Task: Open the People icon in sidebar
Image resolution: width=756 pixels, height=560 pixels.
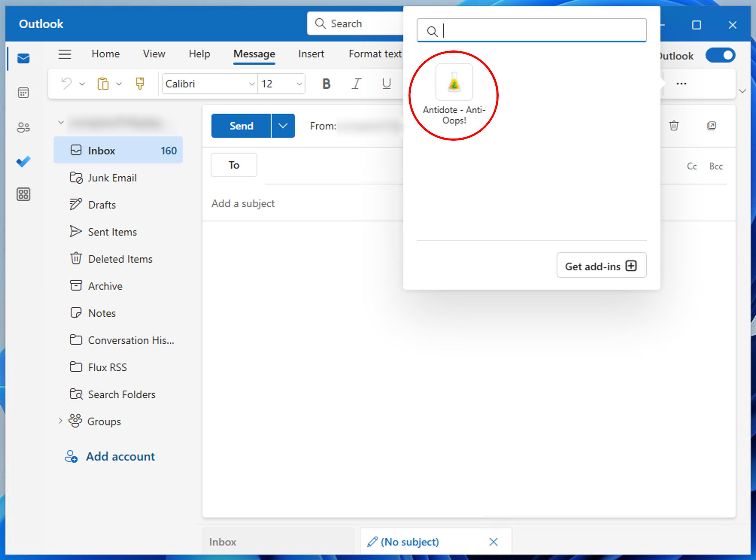Action: (x=23, y=127)
